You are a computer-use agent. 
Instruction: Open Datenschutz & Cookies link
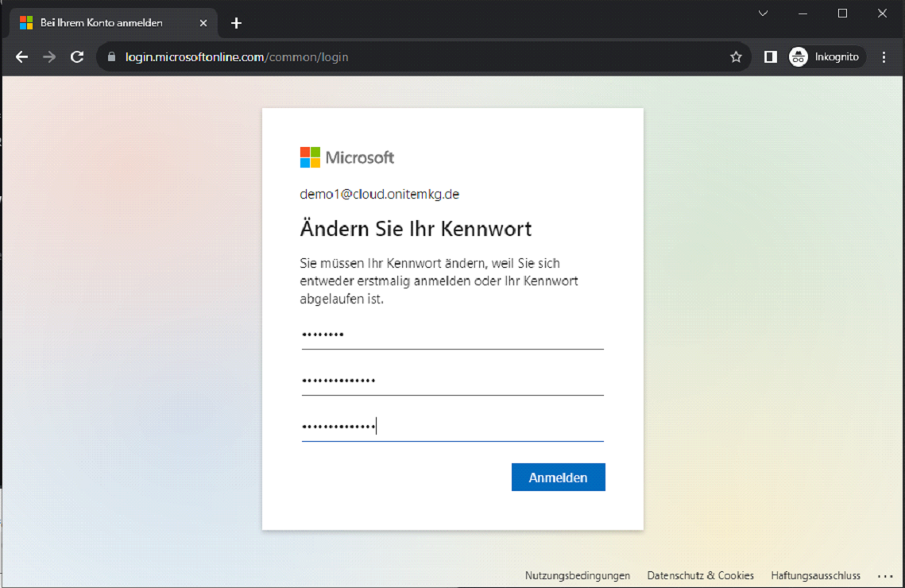coord(700,575)
